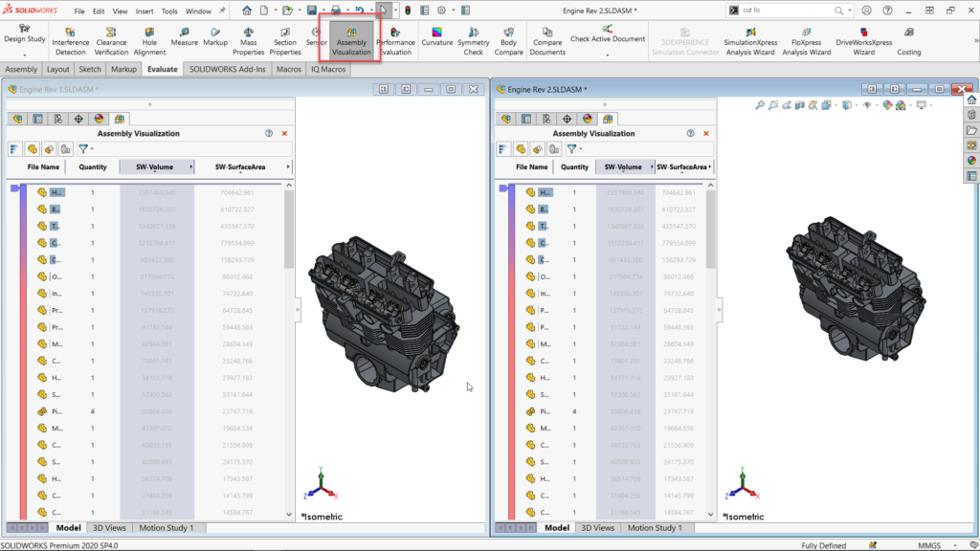Click Check Active Document
The image size is (980, 551).
(x=608, y=33)
